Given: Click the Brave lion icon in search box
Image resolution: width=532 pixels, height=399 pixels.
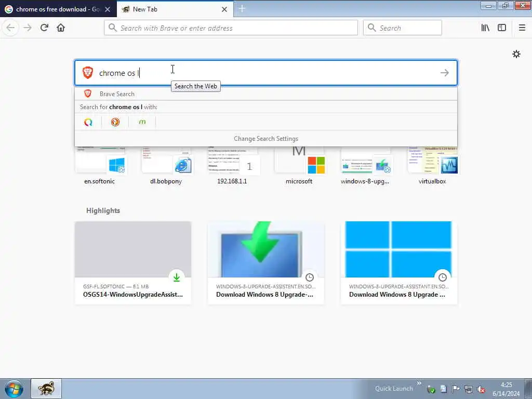Looking at the screenshot, I should (88, 73).
